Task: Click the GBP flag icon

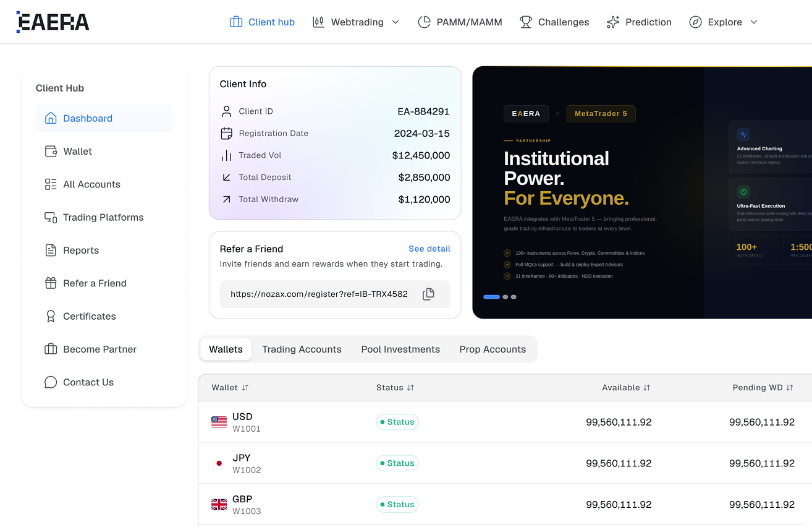Action: click(x=219, y=504)
